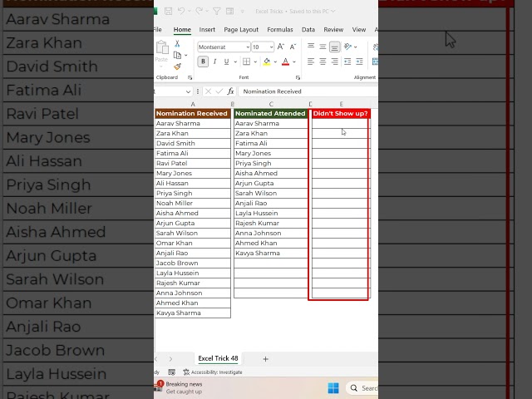
Task: Select the Didn't Show up? header cell
Action: tap(340, 113)
